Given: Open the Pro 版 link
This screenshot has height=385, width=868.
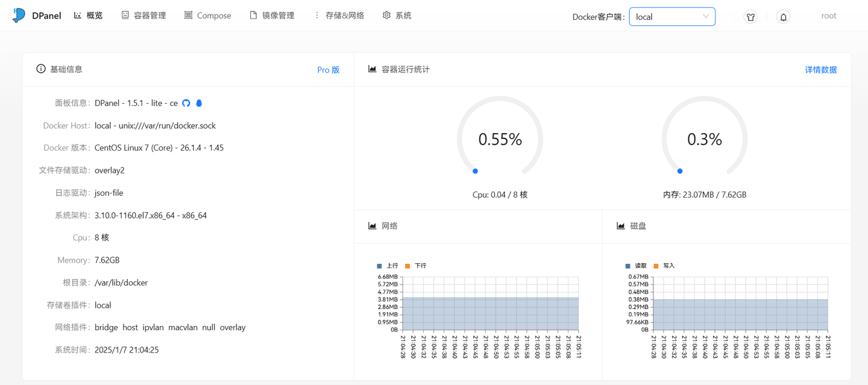Looking at the screenshot, I should [328, 69].
